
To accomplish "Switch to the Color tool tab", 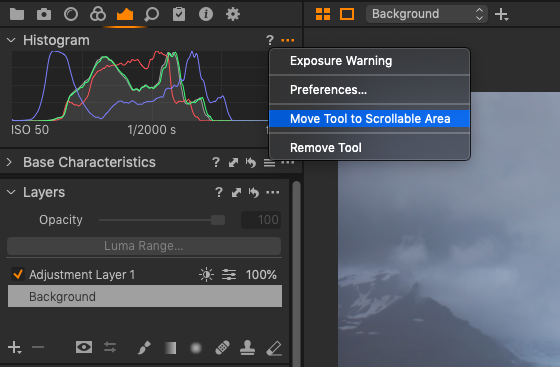I will tap(98, 14).
